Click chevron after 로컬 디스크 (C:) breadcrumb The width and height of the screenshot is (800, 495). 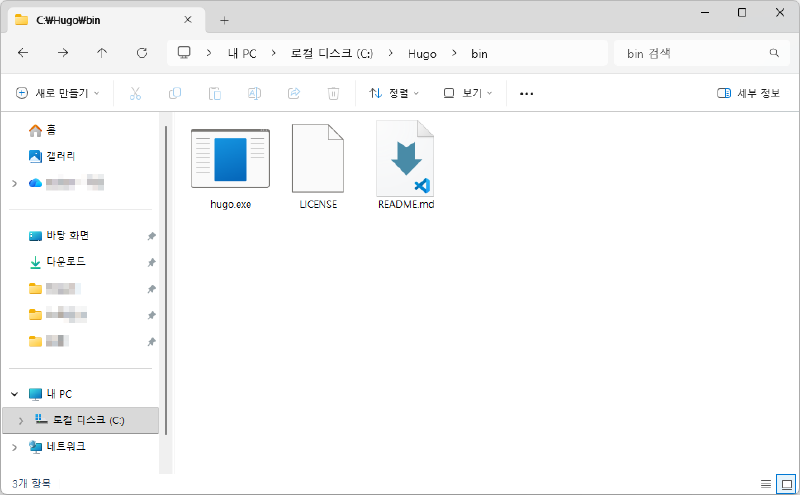pyautogui.click(x=390, y=53)
